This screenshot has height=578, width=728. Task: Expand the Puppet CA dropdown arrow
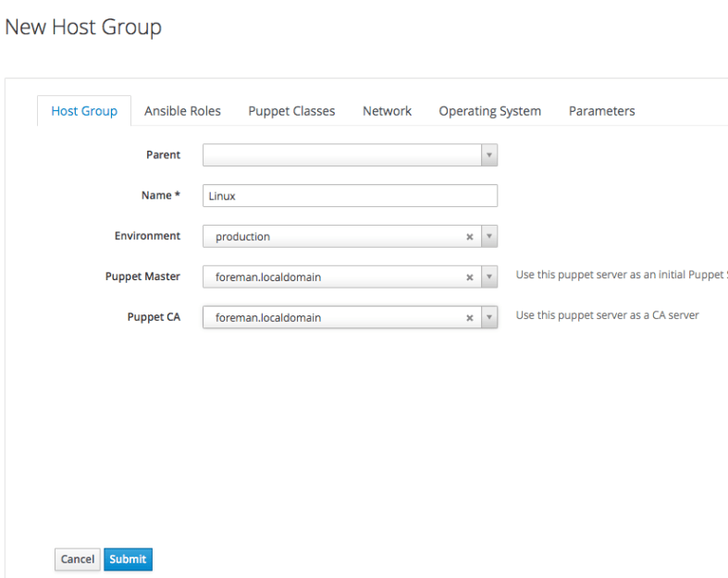pyautogui.click(x=489, y=318)
